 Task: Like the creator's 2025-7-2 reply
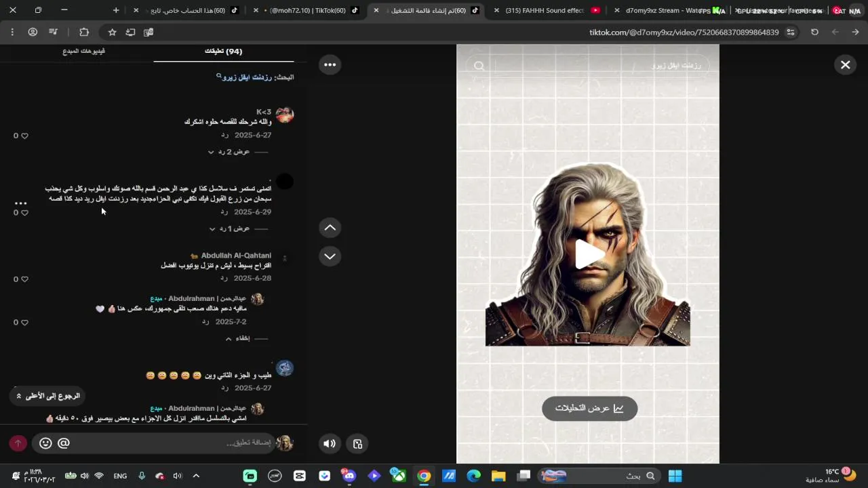pyautogui.click(x=25, y=323)
